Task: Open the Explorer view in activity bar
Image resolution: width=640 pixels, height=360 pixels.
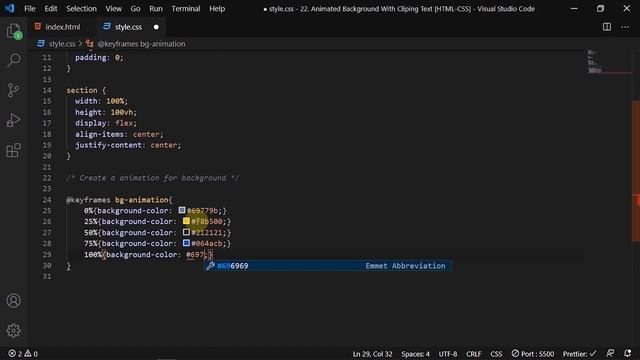Action: click(13, 31)
